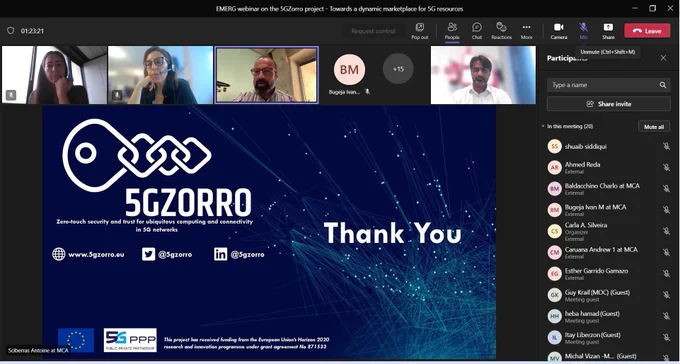Click the mic icon next to shuaib siddiqui
Image resolution: width=680 pixels, height=364 pixels.
pos(666,146)
